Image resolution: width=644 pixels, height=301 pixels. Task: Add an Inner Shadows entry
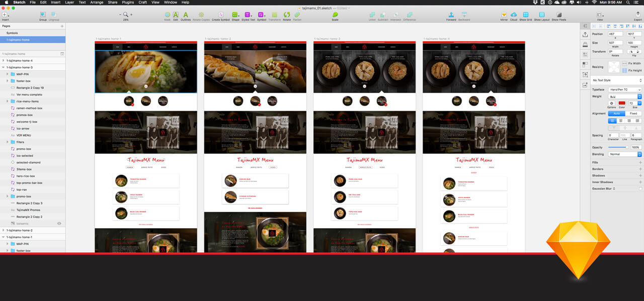pos(640,182)
